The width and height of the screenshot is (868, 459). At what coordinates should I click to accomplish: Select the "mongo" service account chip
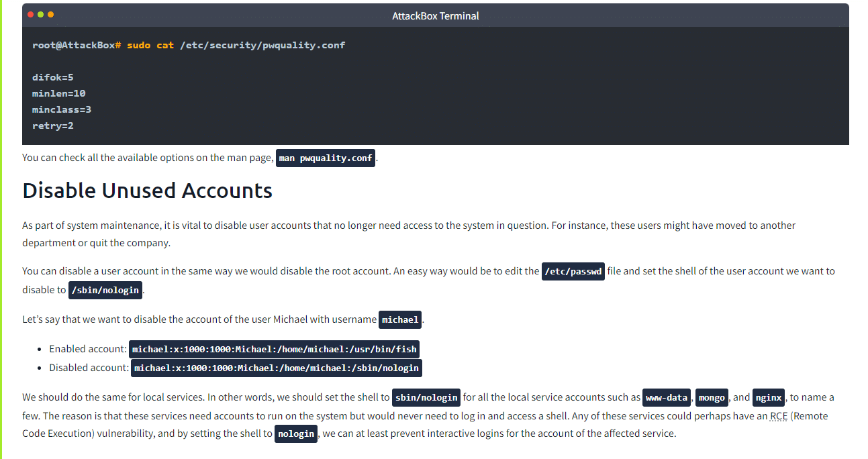click(711, 397)
